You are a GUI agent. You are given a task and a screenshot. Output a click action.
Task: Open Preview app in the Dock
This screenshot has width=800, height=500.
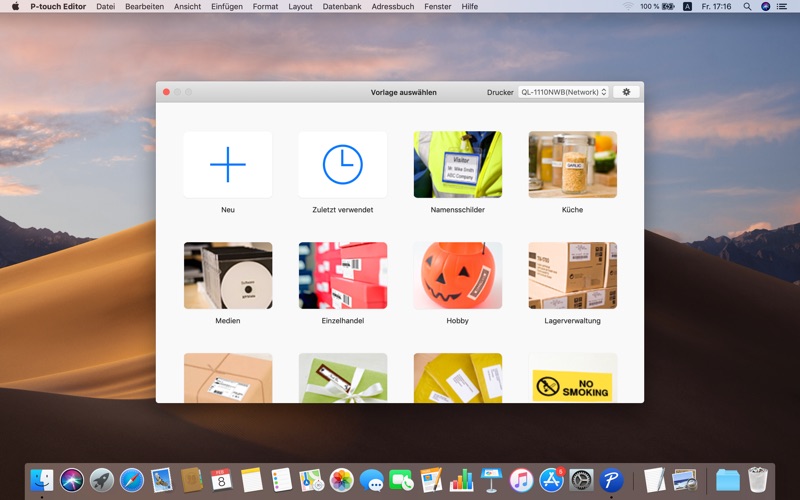pos(684,480)
